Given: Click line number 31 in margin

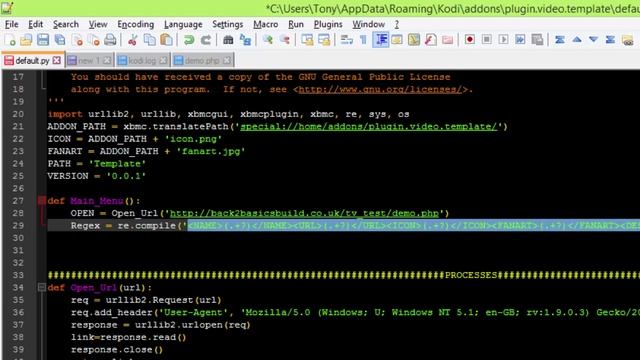Looking at the screenshot, I should [18, 251].
